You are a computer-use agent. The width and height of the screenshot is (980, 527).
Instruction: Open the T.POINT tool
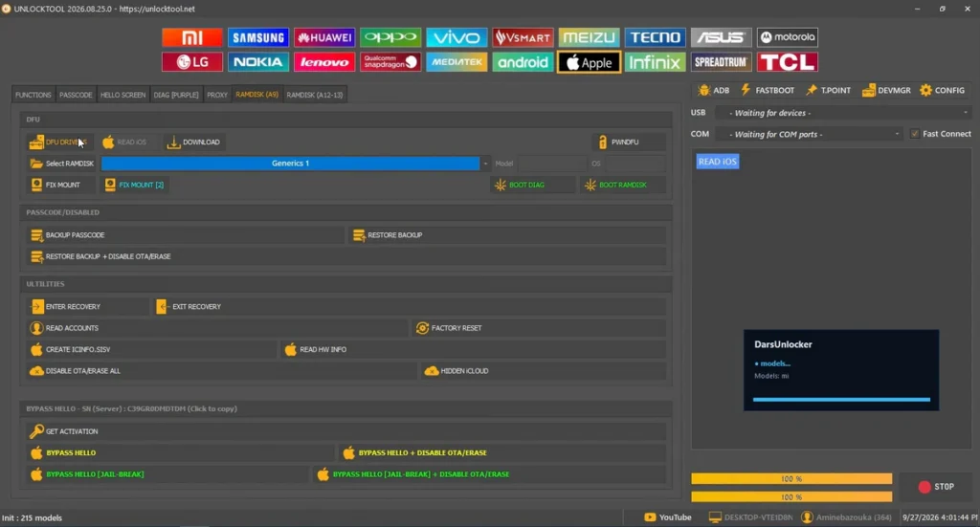tap(828, 91)
